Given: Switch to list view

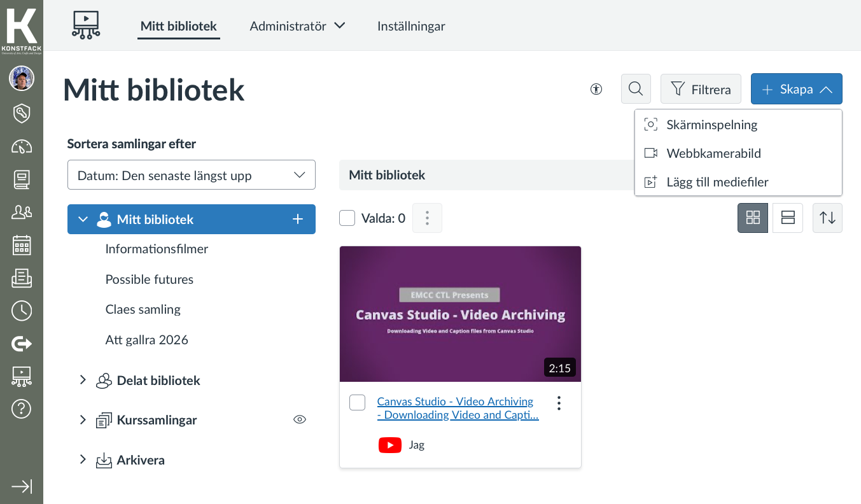Looking at the screenshot, I should 788,218.
